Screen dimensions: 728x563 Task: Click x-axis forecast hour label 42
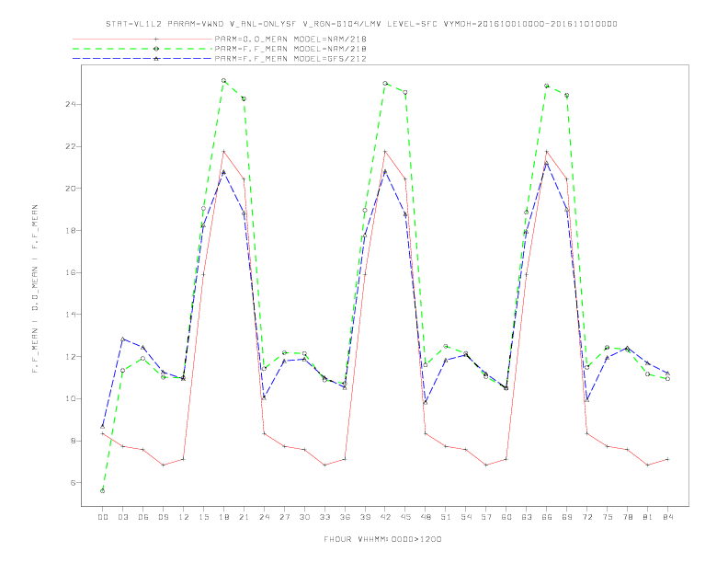385,517
